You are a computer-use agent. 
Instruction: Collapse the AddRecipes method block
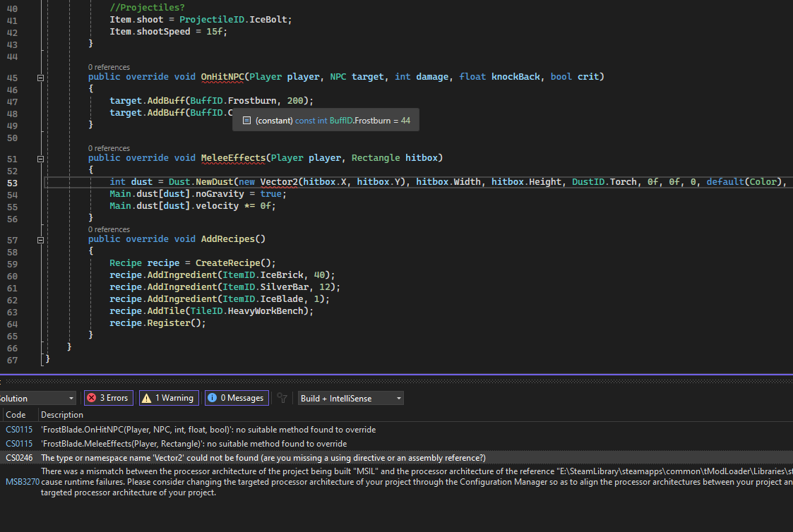click(x=40, y=239)
